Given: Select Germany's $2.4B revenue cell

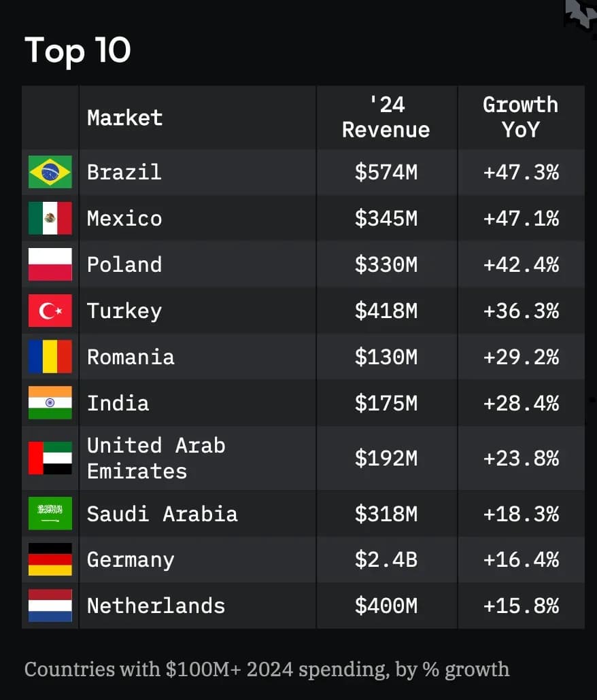Looking at the screenshot, I should pos(386,560).
